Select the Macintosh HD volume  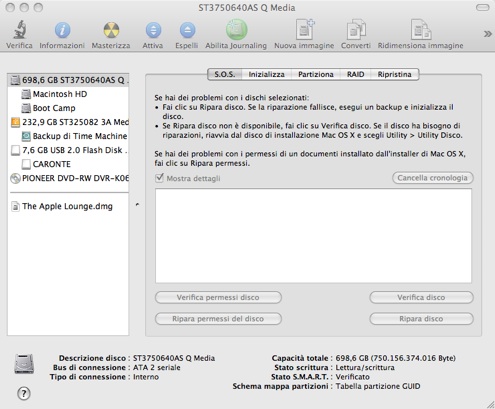[x=68, y=94]
